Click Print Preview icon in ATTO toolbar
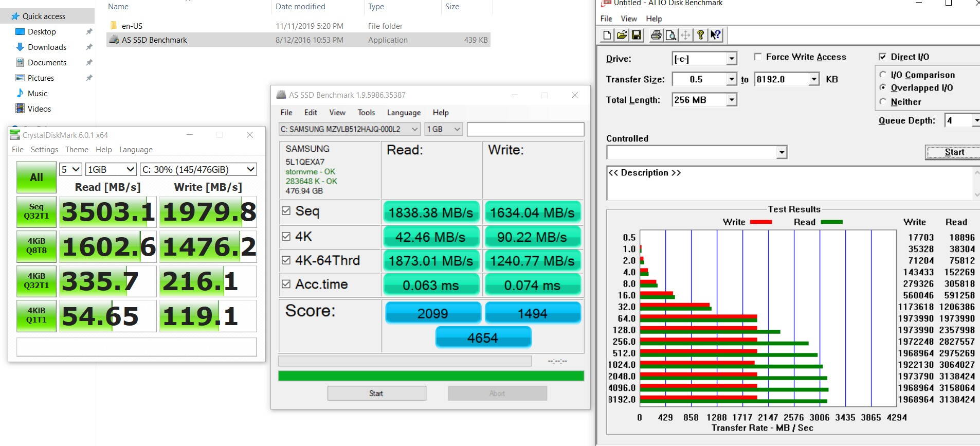This screenshot has width=980, height=446. 670,35
